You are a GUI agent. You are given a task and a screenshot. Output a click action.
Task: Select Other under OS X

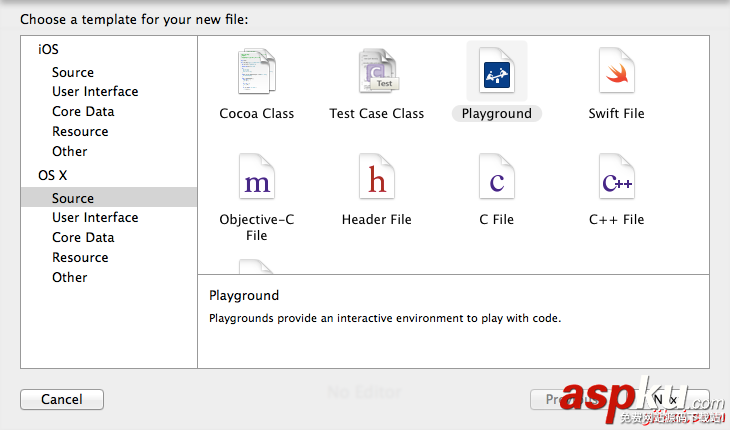point(69,277)
